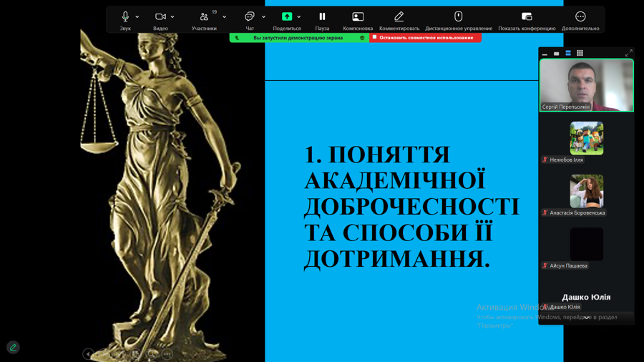
Task: Click Показать конференцию in the toolbar
Action: (x=527, y=16)
